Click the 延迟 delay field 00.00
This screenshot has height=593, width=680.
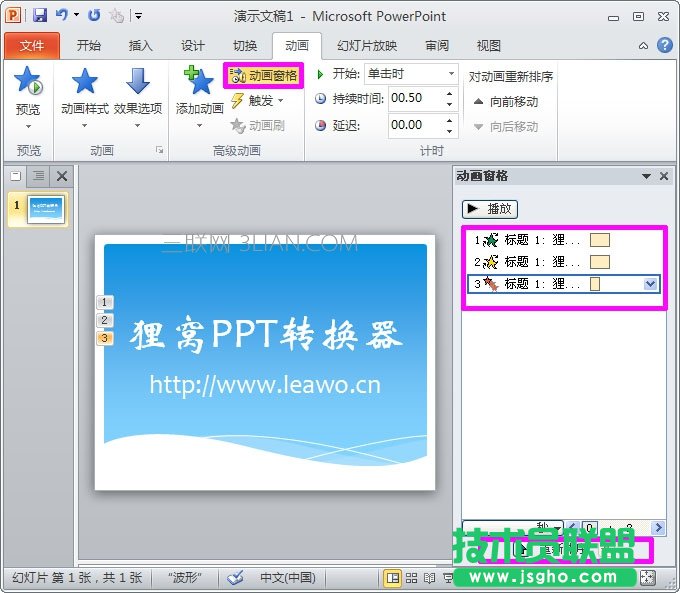click(415, 125)
